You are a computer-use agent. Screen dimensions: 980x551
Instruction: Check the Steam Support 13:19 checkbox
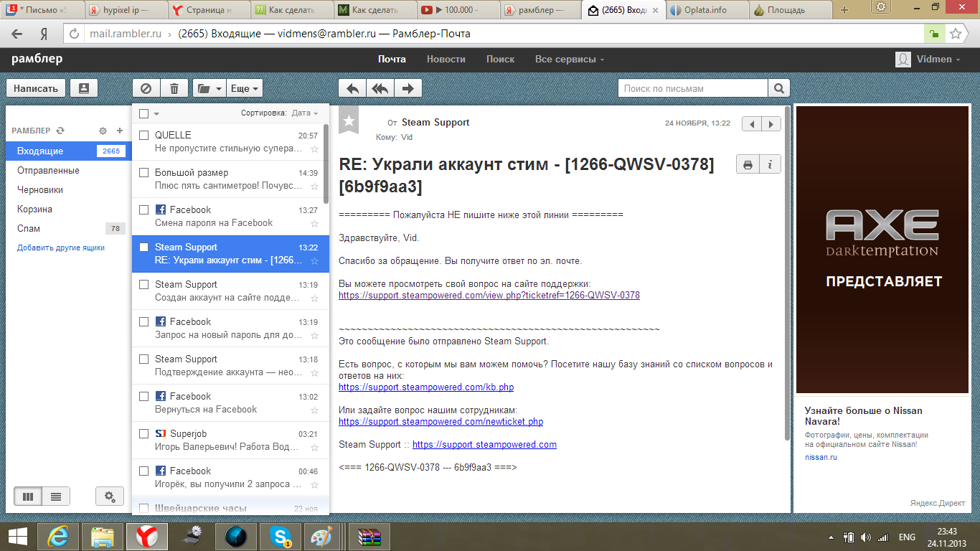tap(143, 284)
